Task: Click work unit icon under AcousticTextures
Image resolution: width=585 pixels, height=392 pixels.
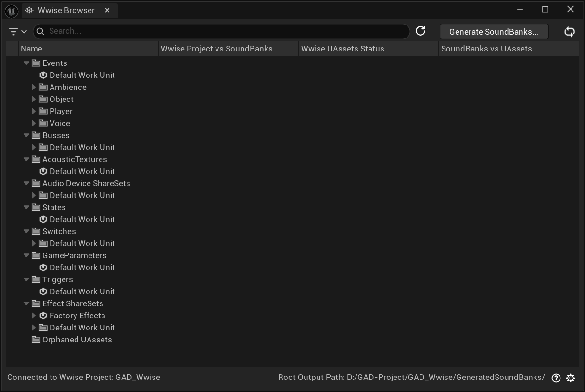Action: click(43, 171)
